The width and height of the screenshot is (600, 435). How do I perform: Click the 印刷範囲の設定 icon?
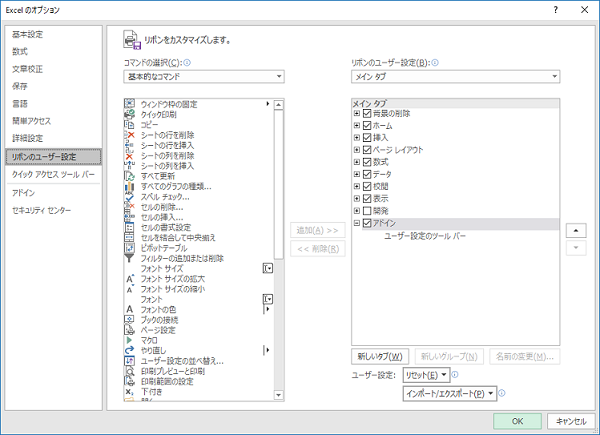130,381
